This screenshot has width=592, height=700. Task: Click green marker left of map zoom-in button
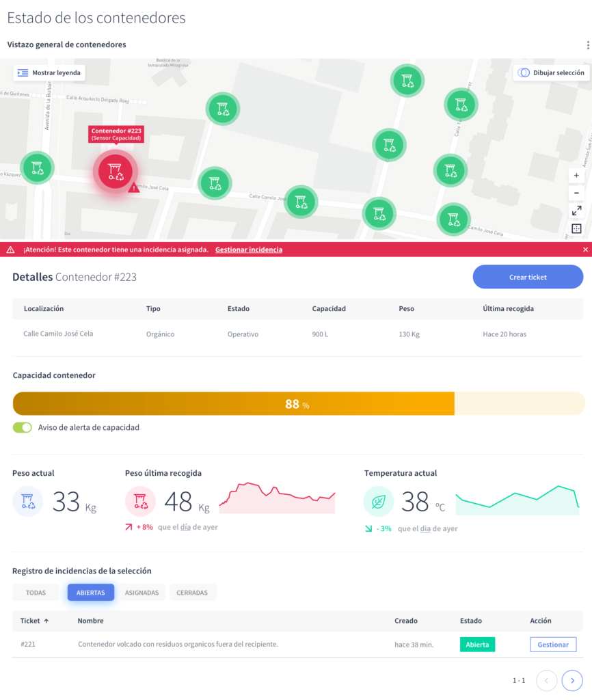[450, 170]
